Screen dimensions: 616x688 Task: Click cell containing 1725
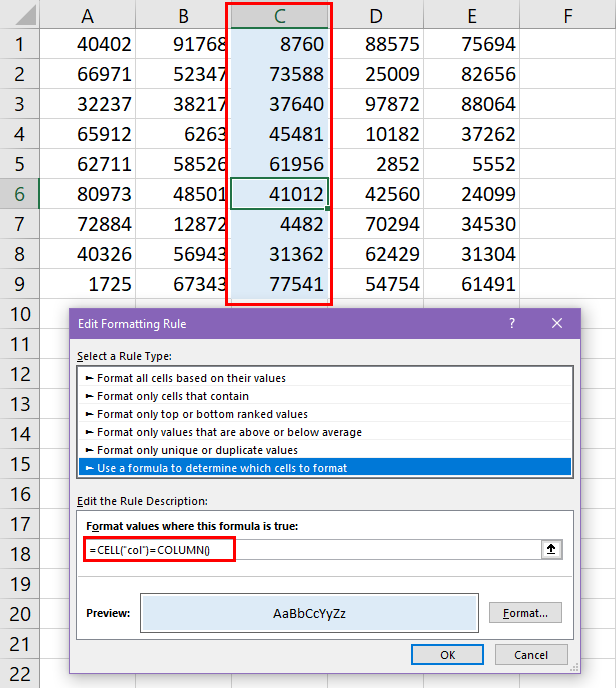coord(88,284)
